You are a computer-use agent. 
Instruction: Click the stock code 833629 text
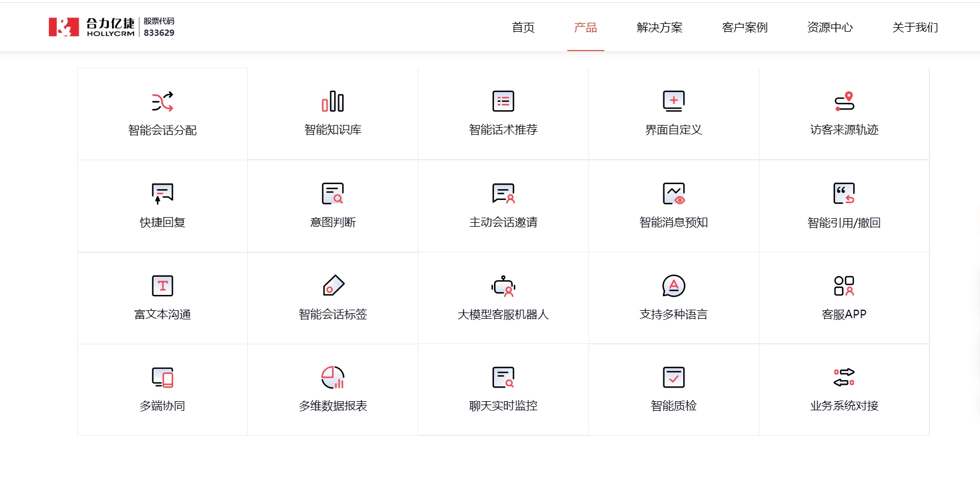click(x=159, y=33)
